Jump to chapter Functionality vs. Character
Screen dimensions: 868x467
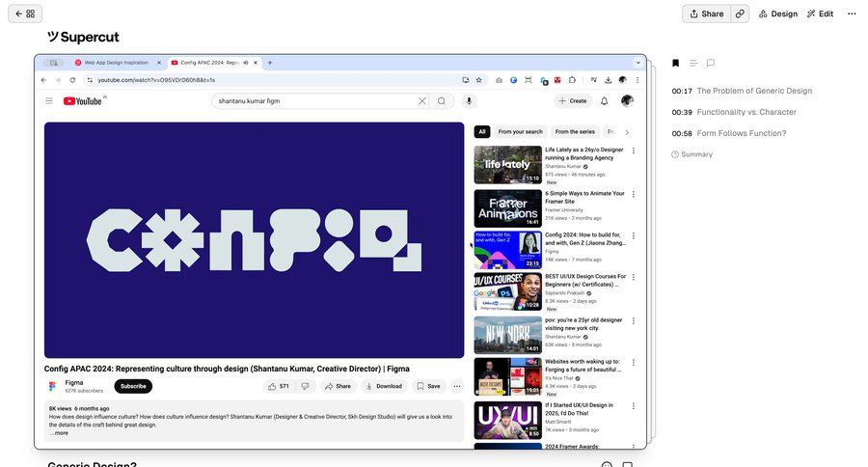[x=734, y=112]
